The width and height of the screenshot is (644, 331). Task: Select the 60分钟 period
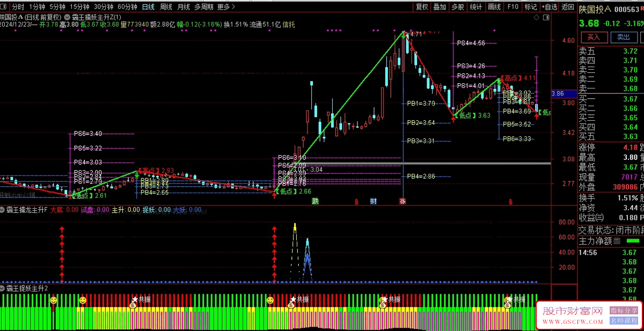click(127, 7)
